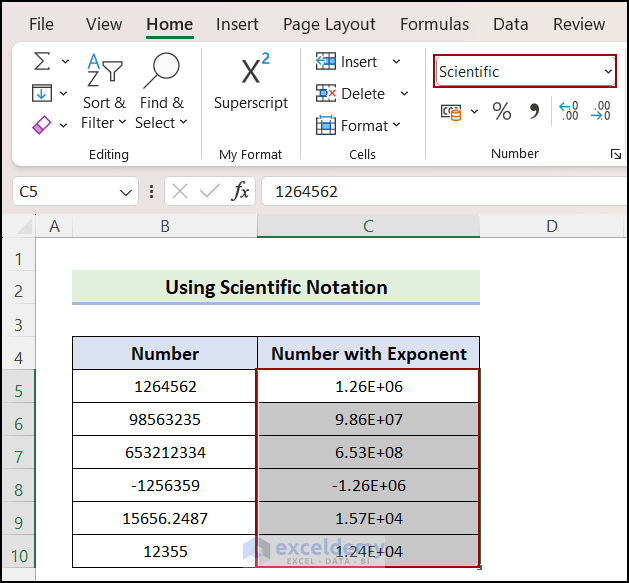Select cell containing 15656.2487
Screen dimensions: 629x583
tap(165, 518)
